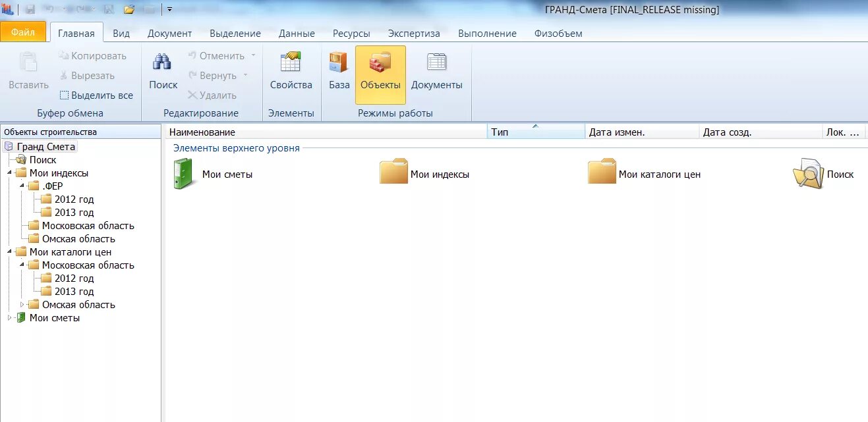Switch to the Физобъем ribbon tab

558,33
